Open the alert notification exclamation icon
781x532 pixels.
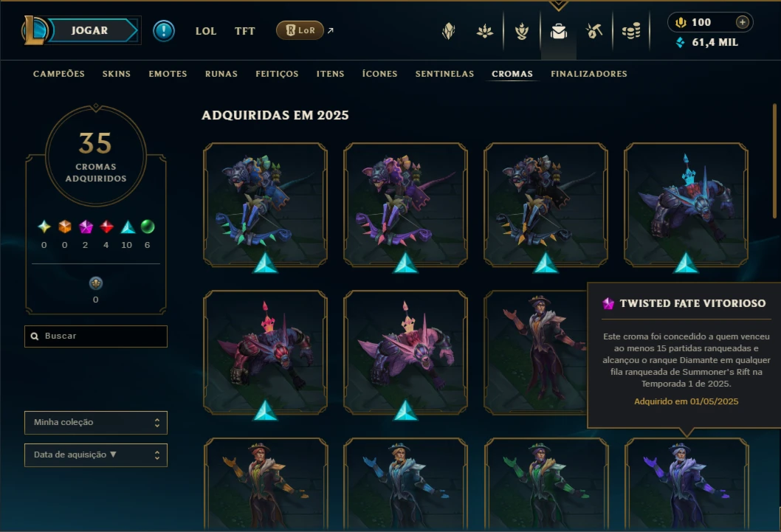click(163, 31)
